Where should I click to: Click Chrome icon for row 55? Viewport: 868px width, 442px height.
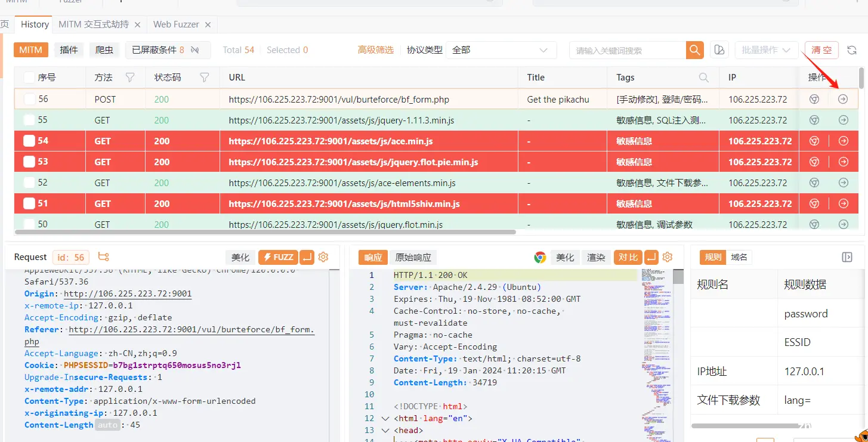814,120
